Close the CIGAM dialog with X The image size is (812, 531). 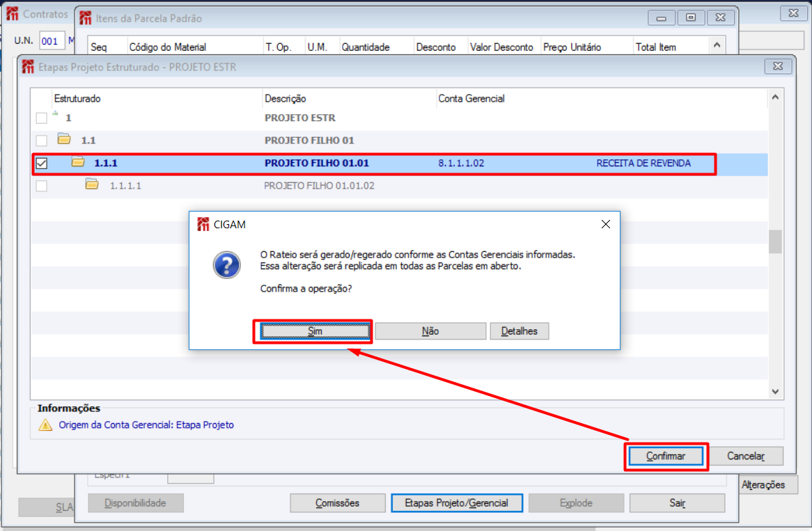click(x=605, y=224)
